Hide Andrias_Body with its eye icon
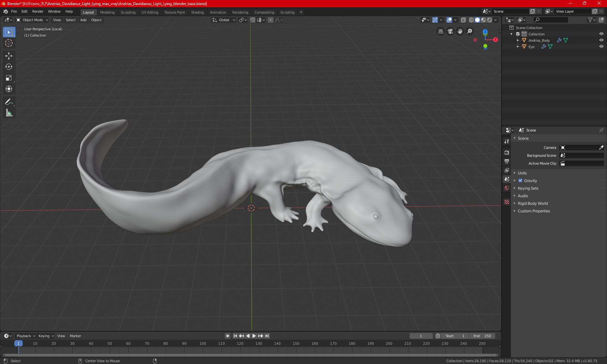This screenshot has height=364, width=607. coord(601,40)
